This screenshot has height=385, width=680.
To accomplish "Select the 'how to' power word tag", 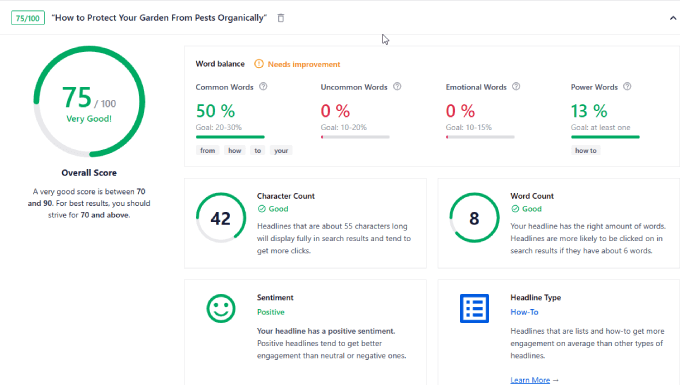I will (585, 150).
